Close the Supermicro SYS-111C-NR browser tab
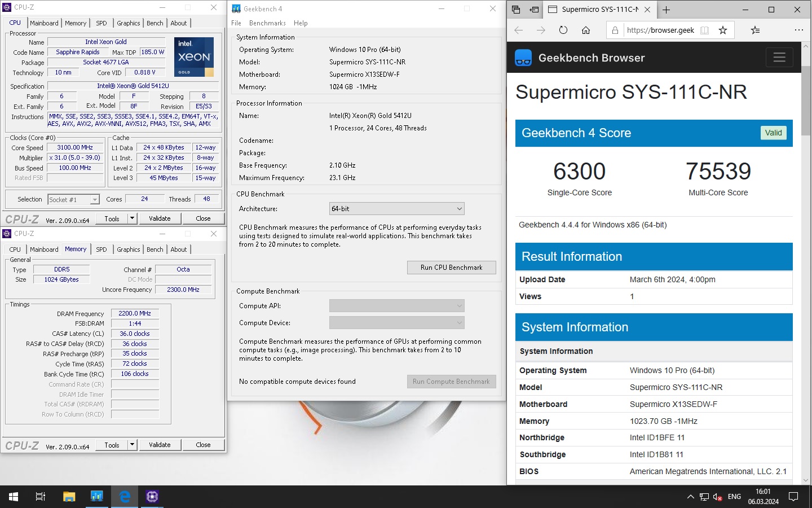This screenshot has width=812, height=508. [x=647, y=10]
